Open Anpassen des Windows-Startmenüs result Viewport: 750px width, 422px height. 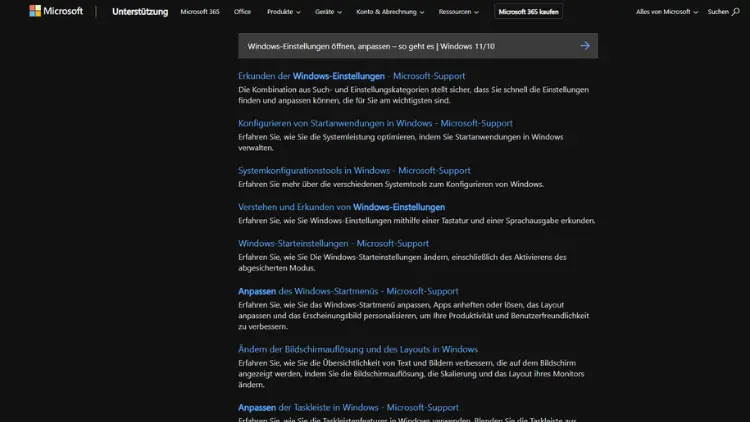(x=348, y=291)
